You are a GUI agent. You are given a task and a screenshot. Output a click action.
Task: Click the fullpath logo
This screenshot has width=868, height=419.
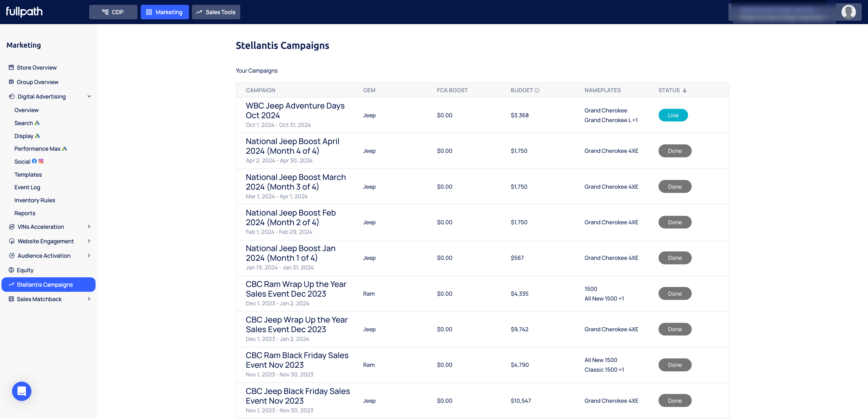[x=24, y=12]
